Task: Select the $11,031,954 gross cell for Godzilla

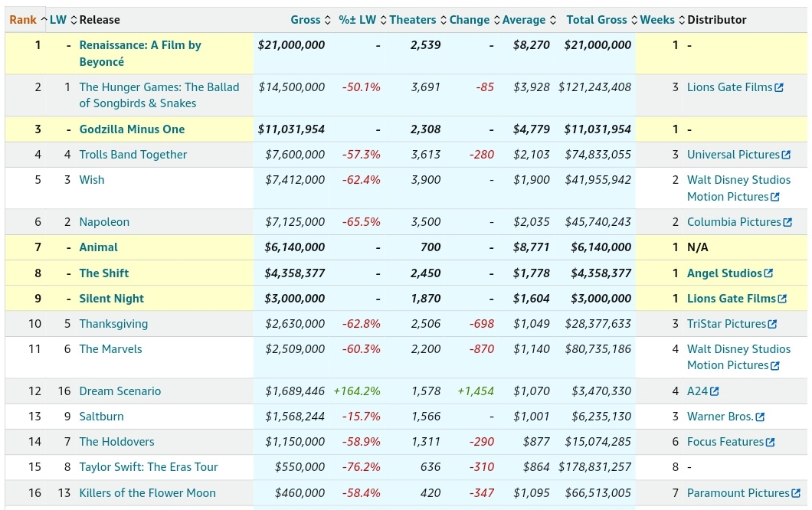Action: click(x=291, y=129)
